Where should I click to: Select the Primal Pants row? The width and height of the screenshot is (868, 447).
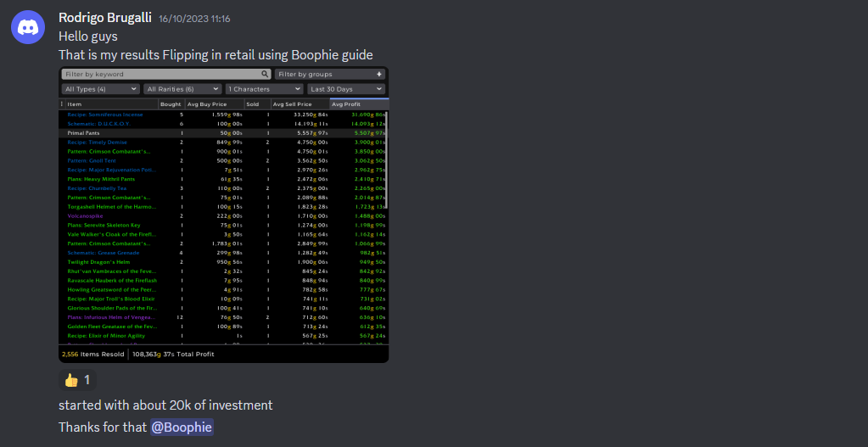pos(222,133)
